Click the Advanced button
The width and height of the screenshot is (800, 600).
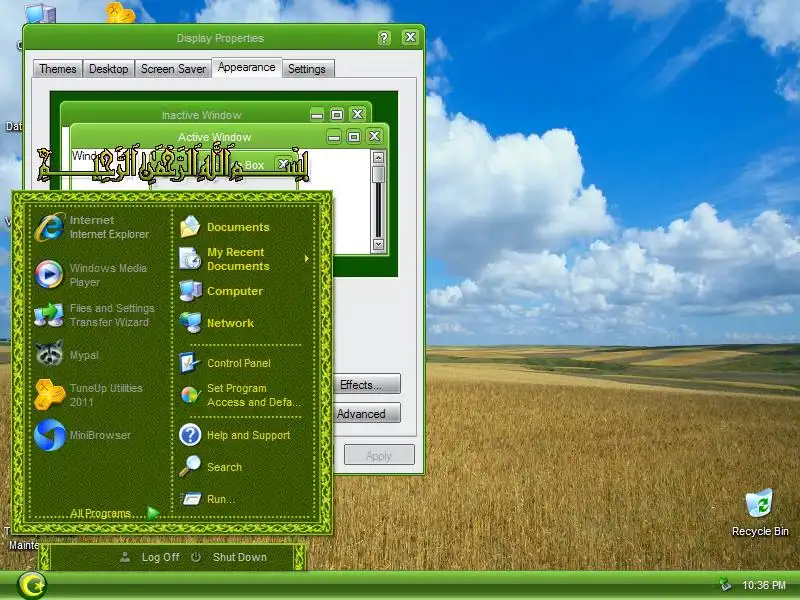click(367, 413)
